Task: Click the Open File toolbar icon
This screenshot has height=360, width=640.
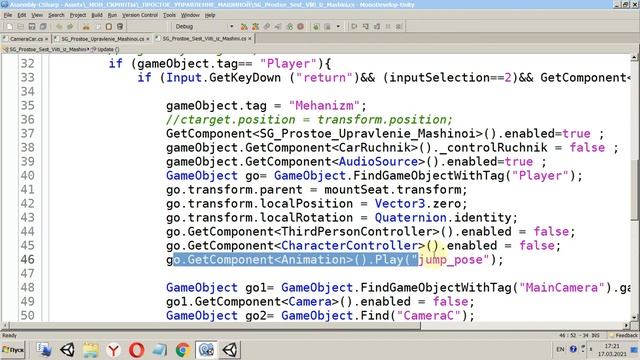Action: pyautogui.click(x=20, y=27)
